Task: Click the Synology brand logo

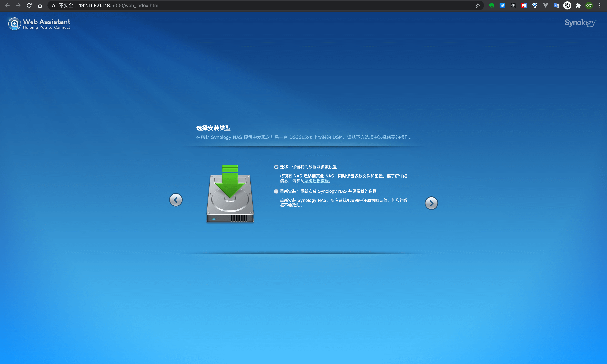Action: [580, 23]
